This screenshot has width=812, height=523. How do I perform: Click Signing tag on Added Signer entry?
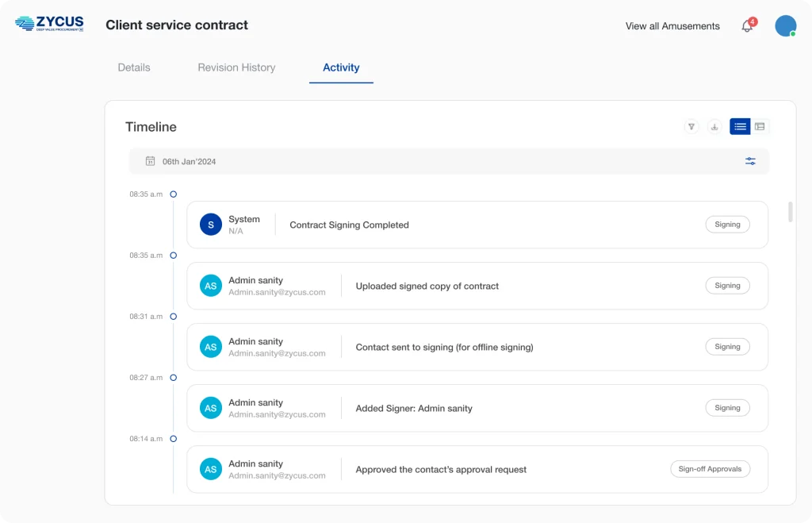(x=727, y=408)
